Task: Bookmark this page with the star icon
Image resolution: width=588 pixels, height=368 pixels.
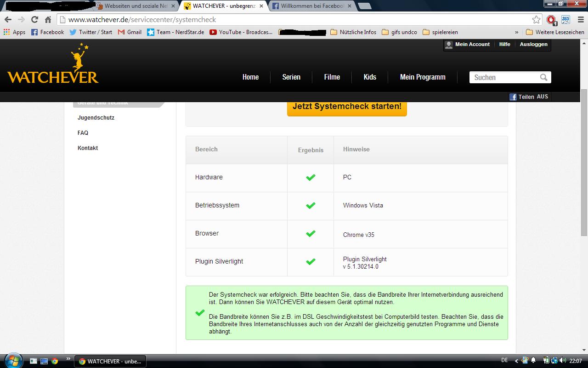Action: [x=536, y=19]
